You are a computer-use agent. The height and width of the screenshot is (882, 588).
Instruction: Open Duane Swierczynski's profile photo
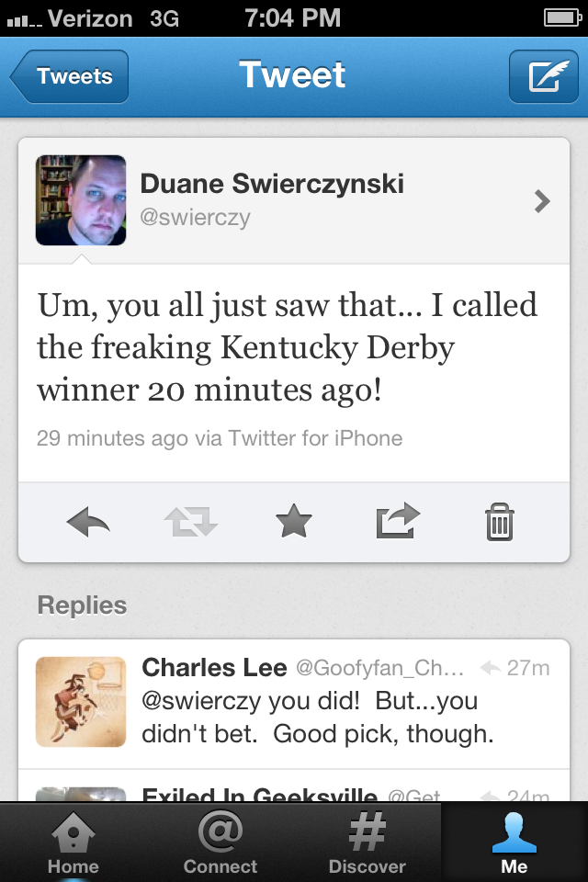[81, 200]
